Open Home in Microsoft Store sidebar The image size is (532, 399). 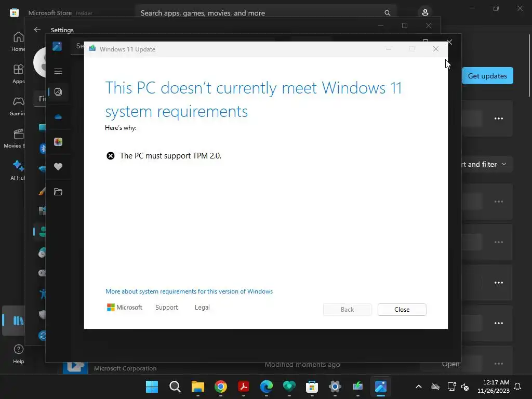click(x=18, y=42)
